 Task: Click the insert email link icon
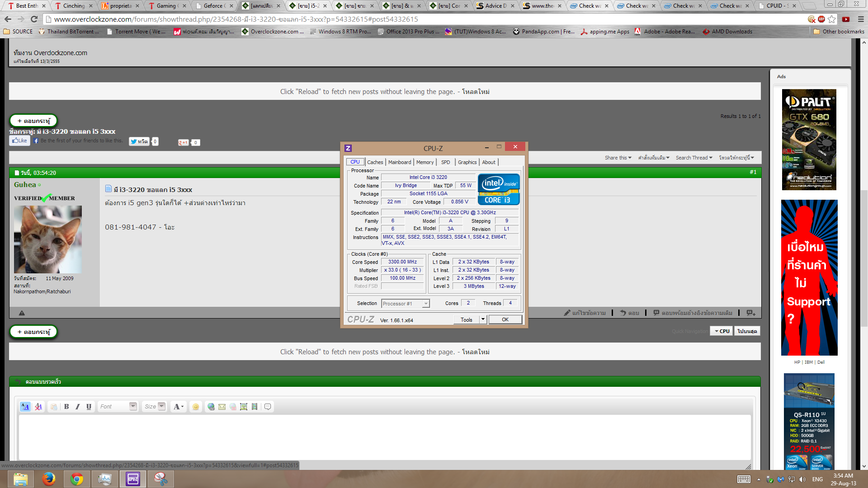coord(222,407)
